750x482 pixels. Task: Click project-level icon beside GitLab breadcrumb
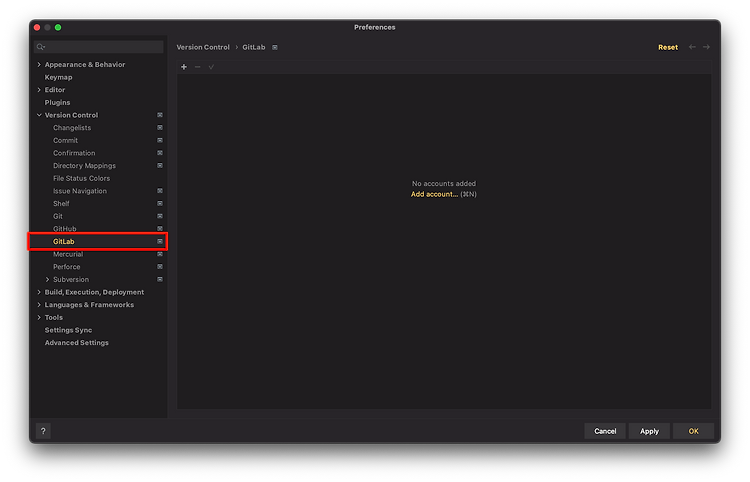pyautogui.click(x=275, y=47)
